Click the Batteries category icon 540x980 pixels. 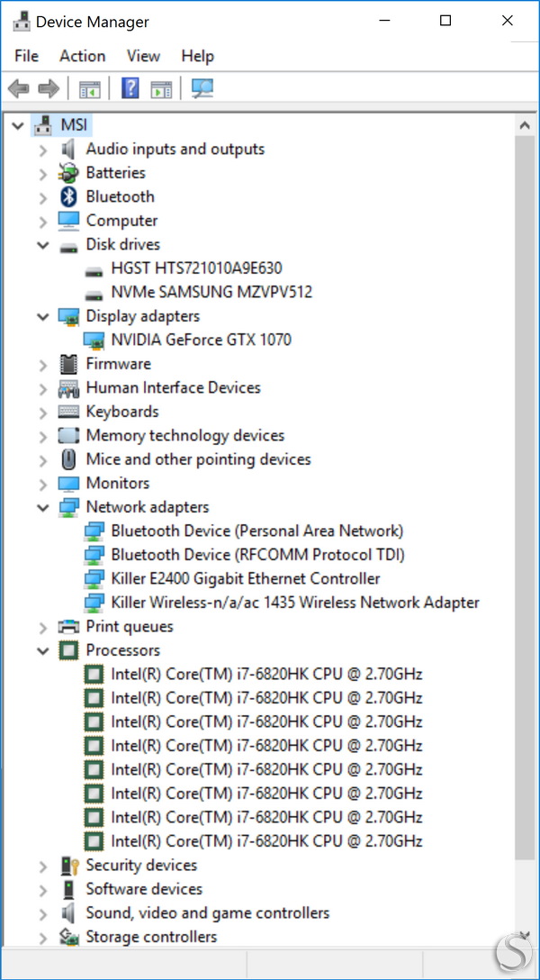[68, 173]
